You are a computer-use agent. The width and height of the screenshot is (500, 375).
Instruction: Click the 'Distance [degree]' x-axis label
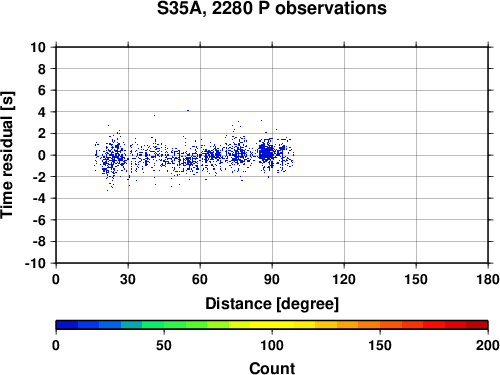(272, 304)
